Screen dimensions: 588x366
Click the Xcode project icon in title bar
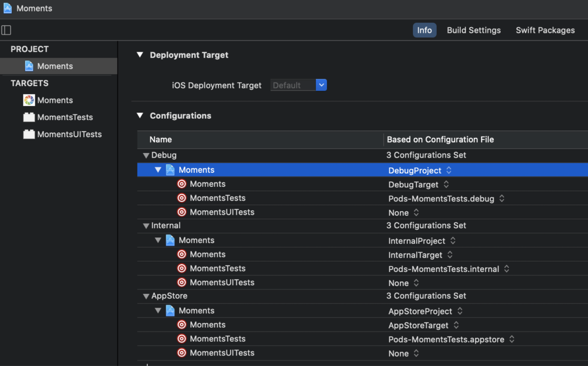(8, 8)
